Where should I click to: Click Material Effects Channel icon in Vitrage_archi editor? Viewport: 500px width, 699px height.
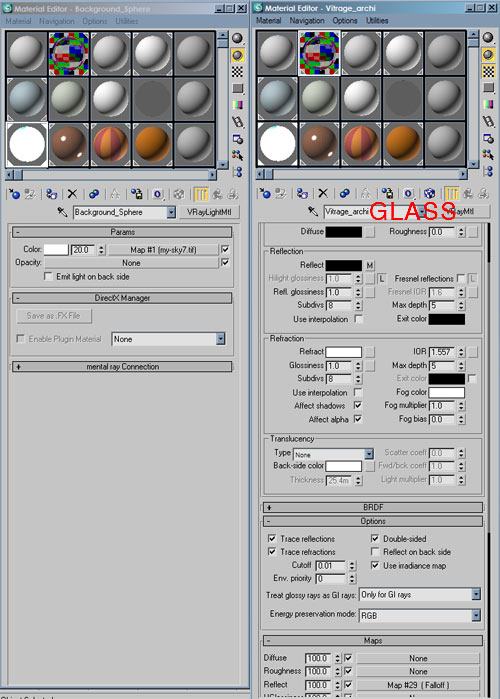(x=409, y=193)
